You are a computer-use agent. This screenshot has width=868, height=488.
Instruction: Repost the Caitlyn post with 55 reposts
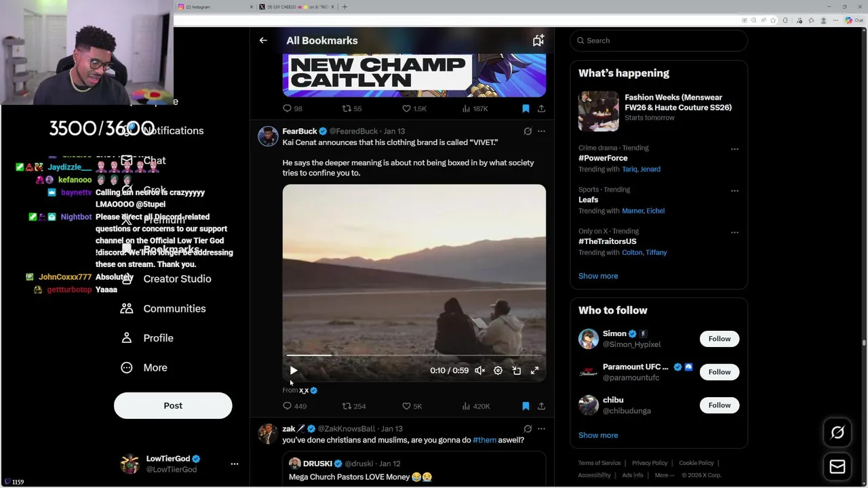352,108
